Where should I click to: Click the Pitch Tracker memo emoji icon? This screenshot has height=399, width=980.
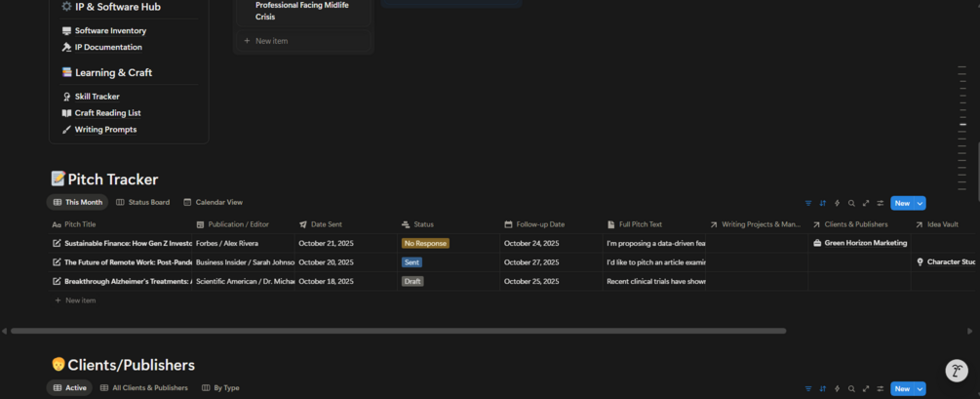pyautogui.click(x=59, y=180)
